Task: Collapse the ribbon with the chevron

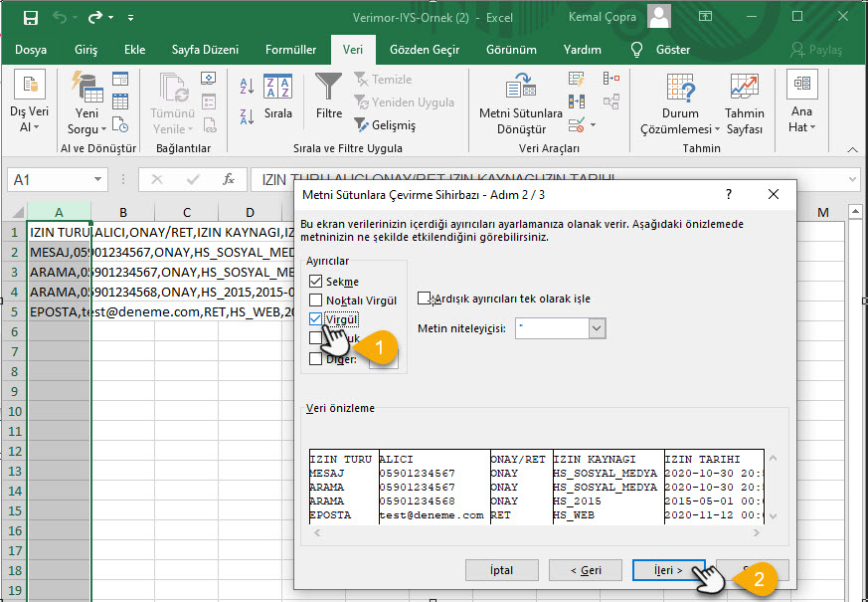Action: tap(852, 149)
